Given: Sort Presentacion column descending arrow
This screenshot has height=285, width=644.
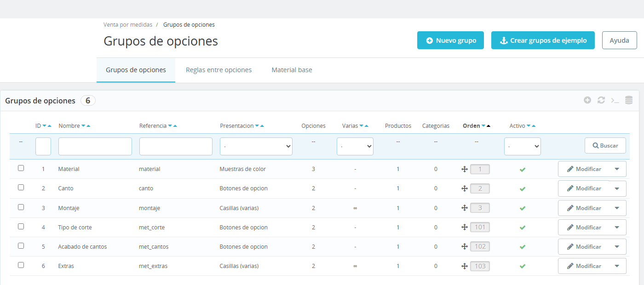Looking at the screenshot, I should click(x=257, y=126).
